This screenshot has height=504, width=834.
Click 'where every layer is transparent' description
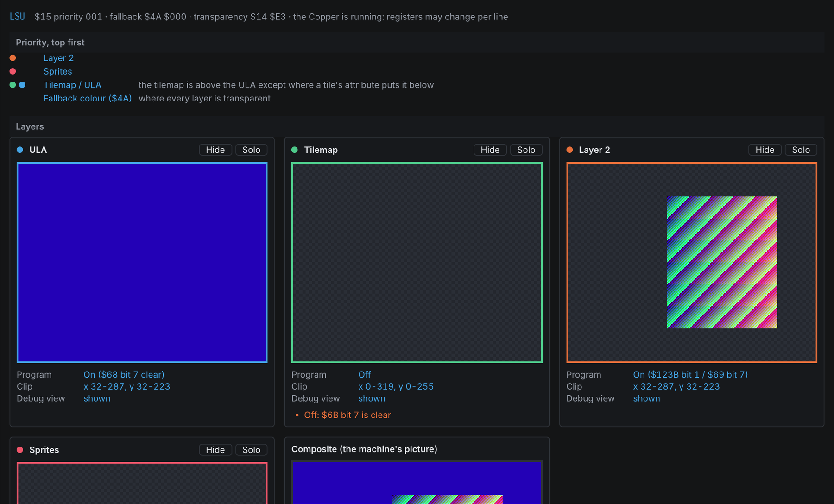[205, 98]
